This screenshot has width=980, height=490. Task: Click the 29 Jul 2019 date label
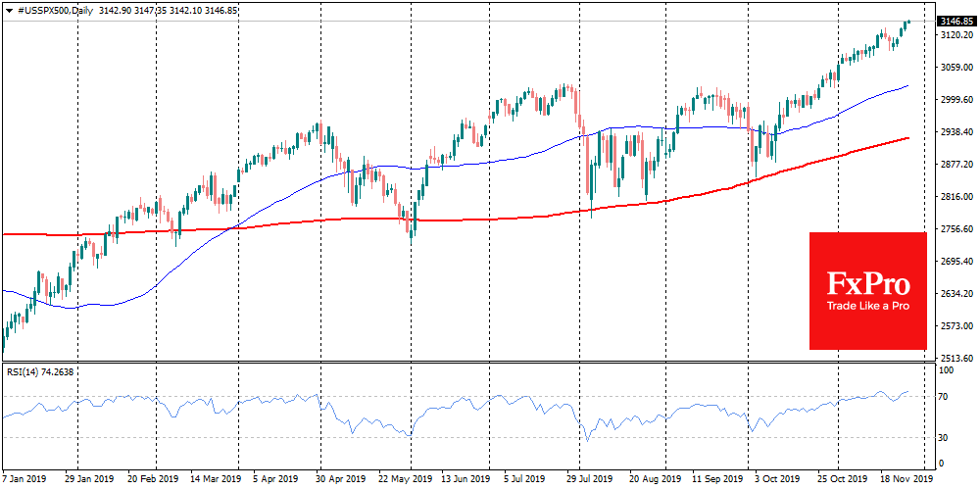(588, 480)
